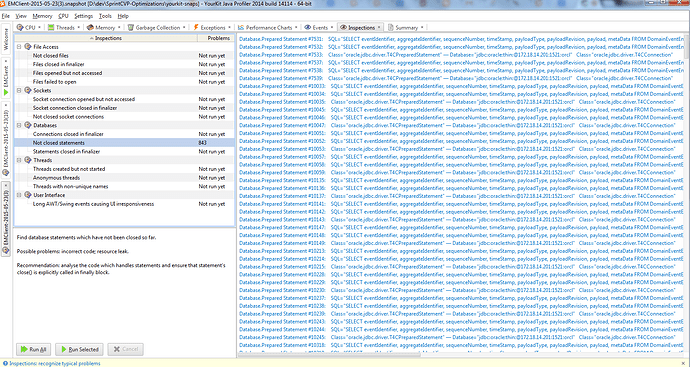Open the Threads tab dropdown arrow
The height and width of the screenshot is (367, 690).
[79, 27]
